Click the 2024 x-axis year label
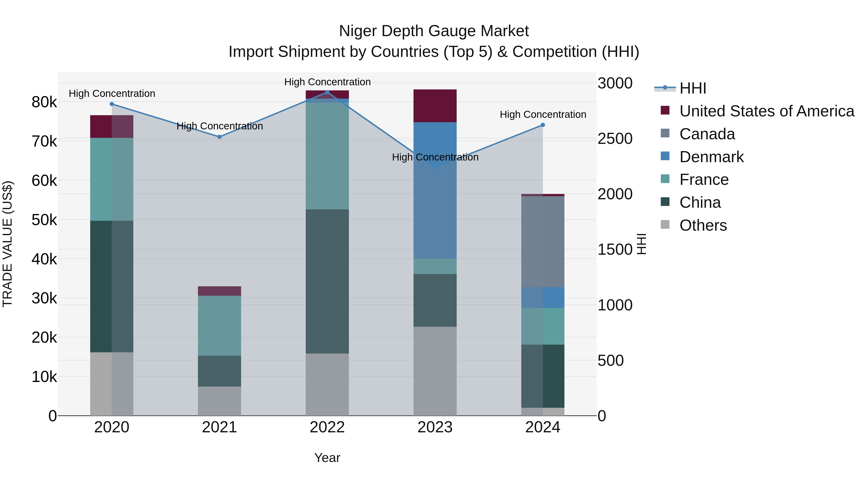Image resolution: width=868 pixels, height=488 pixels. pyautogui.click(x=543, y=427)
